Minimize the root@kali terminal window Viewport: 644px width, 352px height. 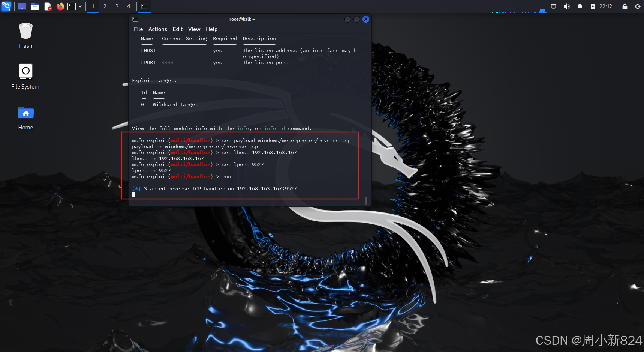click(x=348, y=19)
